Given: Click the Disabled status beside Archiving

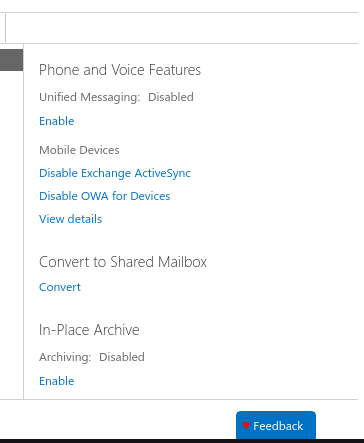Looking at the screenshot, I should tap(122, 357).
